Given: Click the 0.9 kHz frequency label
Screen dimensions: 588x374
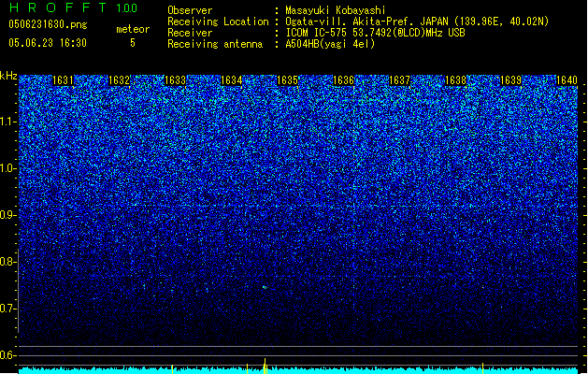Looking at the screenshot, I should click(7, 215).
